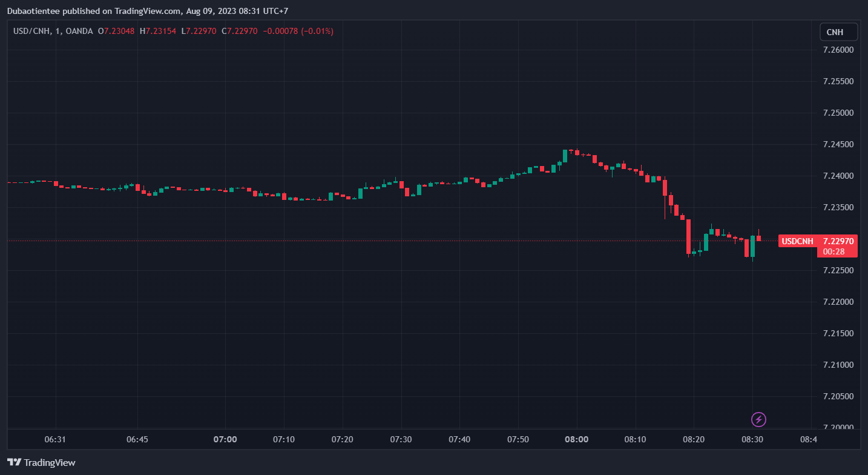Open the CNH currency selector
Viewport: 868px width, 475px height.
coord(838,32)
